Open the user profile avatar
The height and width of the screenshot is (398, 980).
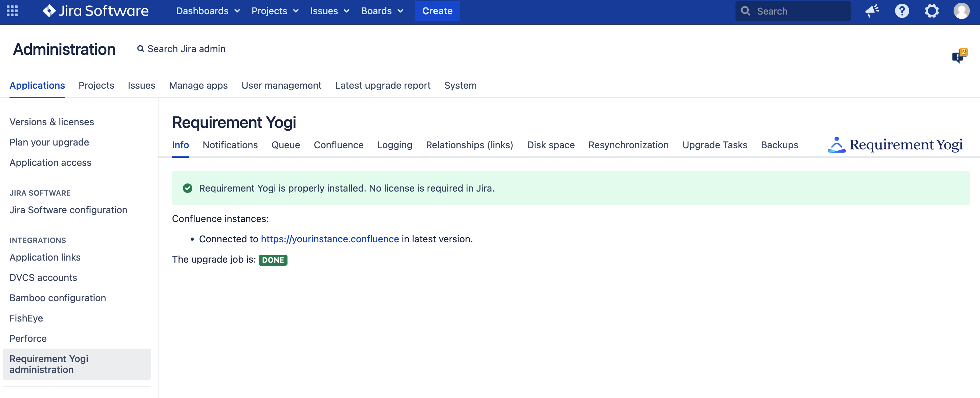click(962, 11)
